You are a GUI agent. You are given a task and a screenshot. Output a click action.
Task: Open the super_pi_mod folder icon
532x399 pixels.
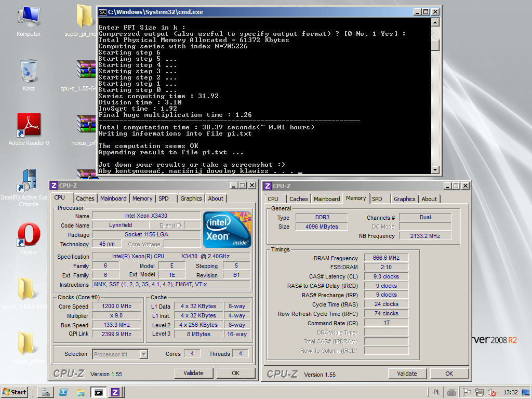coord(84,20)
